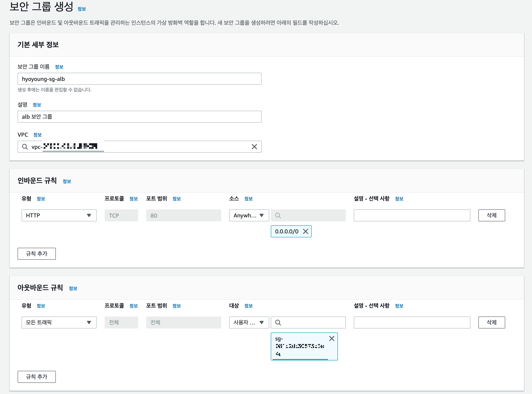
Task: Click 규칙 추가 under inbound rules
Action: [37, 254]
